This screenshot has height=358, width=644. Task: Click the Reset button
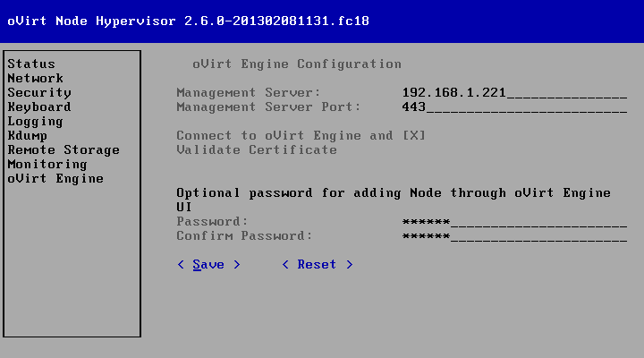(318, 265)
